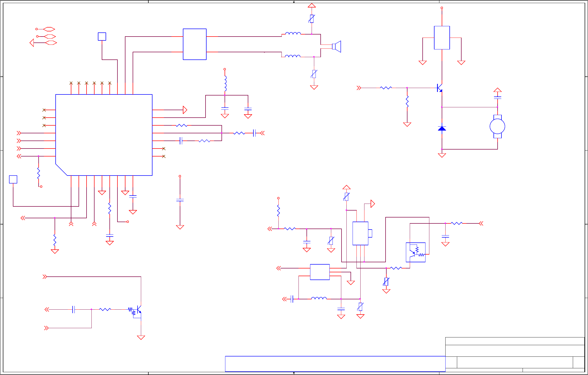This screenshot has width=588, height=375.
Task: Select the jack connector box with side tab
Action: [x=362, y=233]
